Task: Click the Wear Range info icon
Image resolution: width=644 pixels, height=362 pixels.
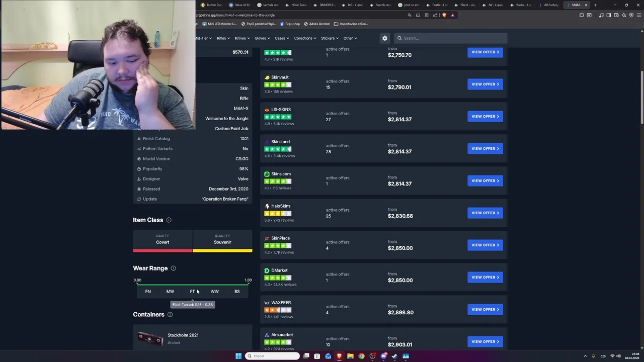Action: tap(173, 268)
